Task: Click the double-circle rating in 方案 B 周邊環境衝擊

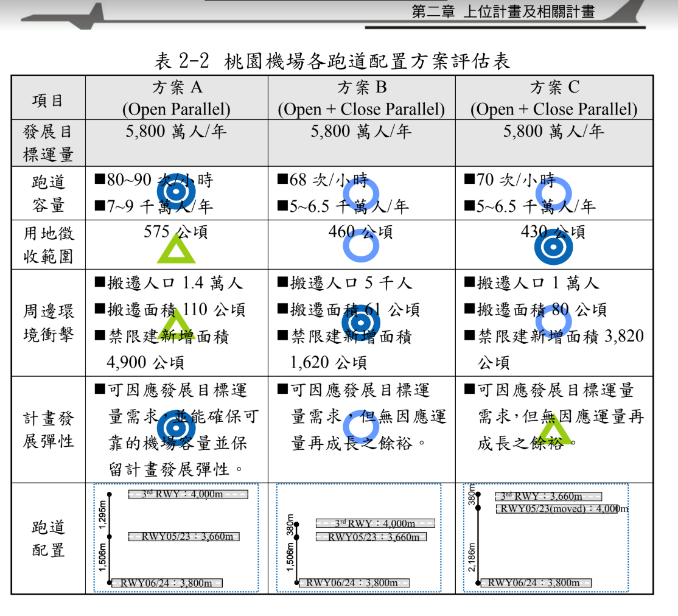Action: tap(361, 323)
